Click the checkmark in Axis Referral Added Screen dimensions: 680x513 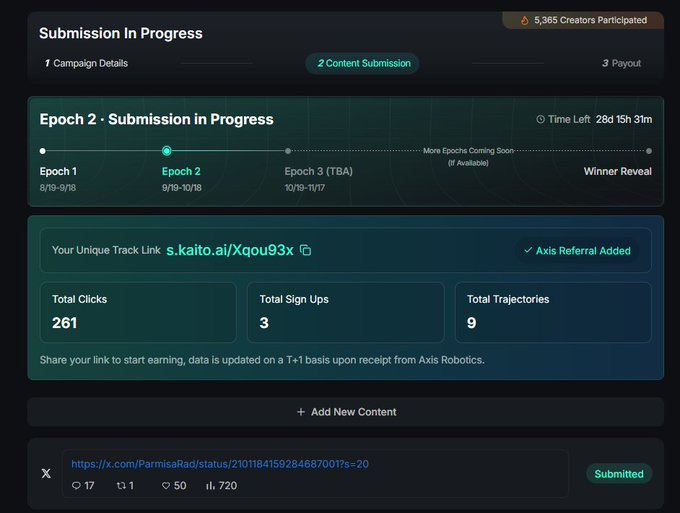(x=528, y=250)
